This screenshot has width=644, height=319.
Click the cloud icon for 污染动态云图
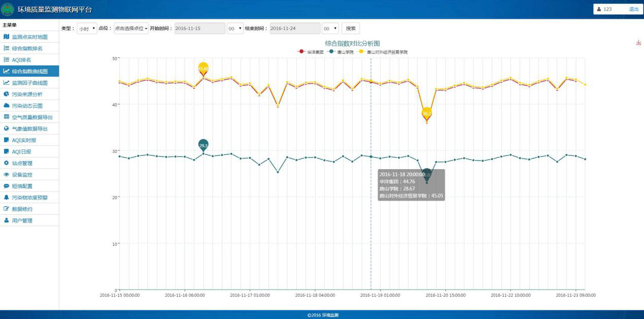(x=6, y=106)
